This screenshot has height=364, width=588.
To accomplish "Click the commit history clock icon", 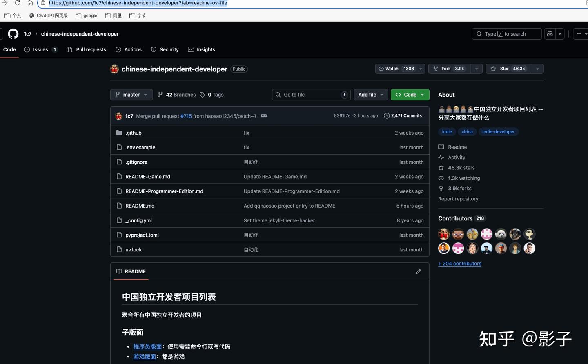I will point(387,116).
